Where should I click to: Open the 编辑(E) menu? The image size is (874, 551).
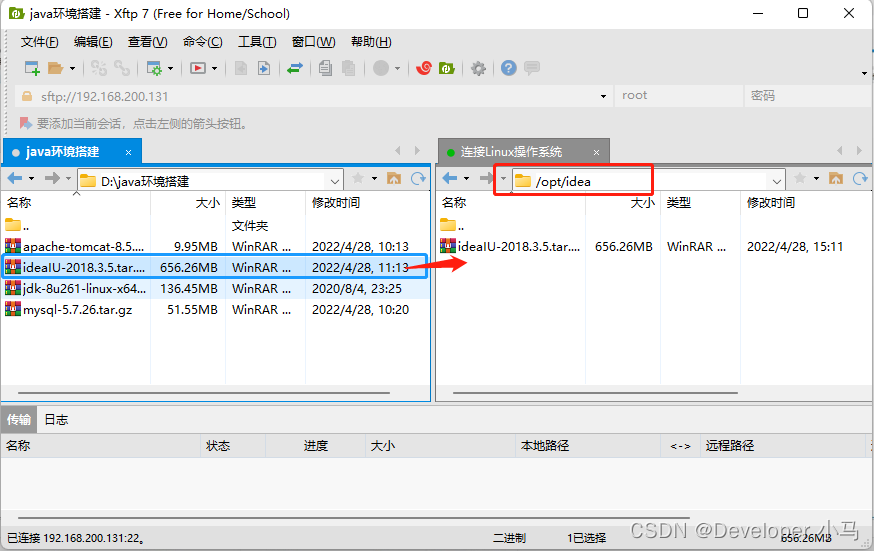point(93,42)
